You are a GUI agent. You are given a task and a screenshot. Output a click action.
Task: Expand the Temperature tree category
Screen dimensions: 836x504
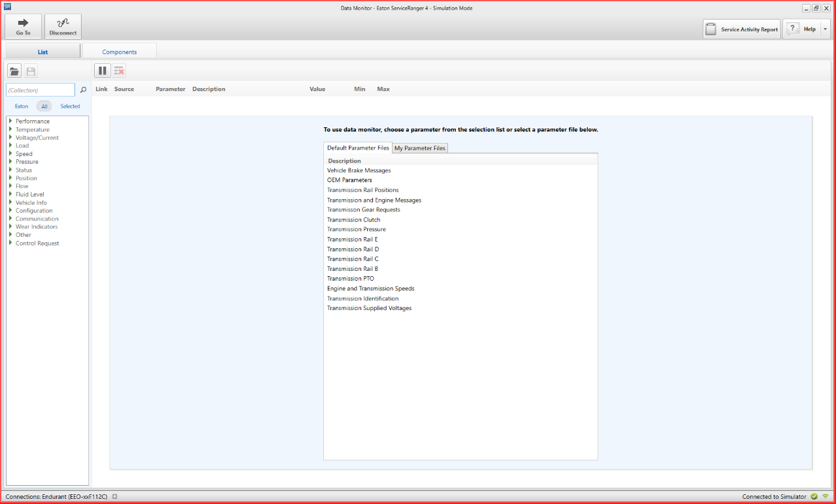(x=10, y=129)
